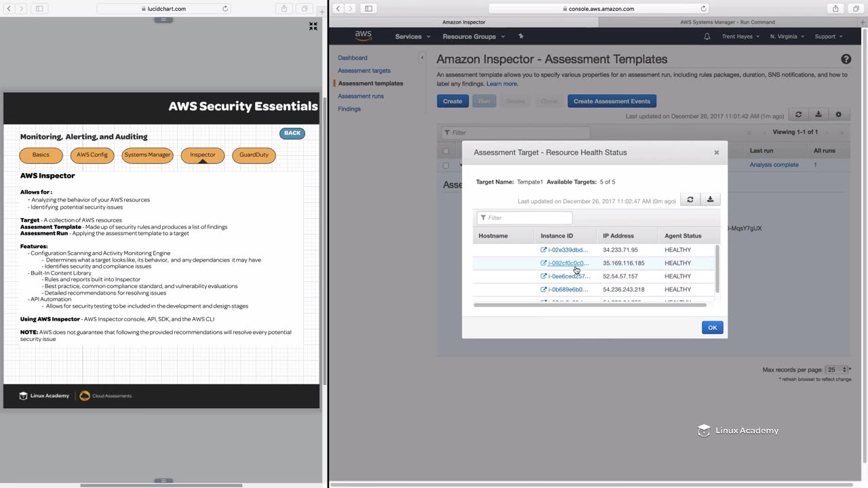
Task: Open a new tab in the AWS console window
Action: pyautogui.click(x=864, y=22)
